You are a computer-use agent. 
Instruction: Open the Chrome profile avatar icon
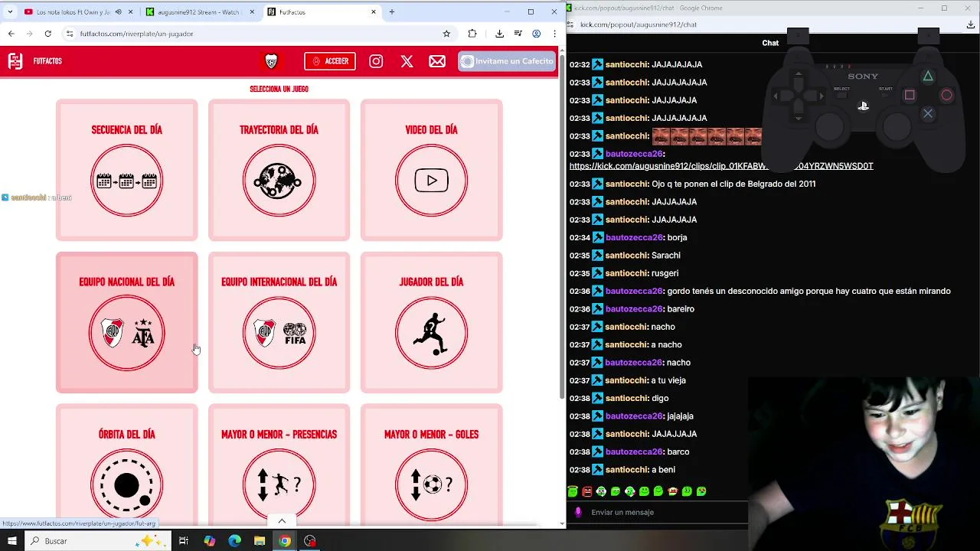coord(537,34)
